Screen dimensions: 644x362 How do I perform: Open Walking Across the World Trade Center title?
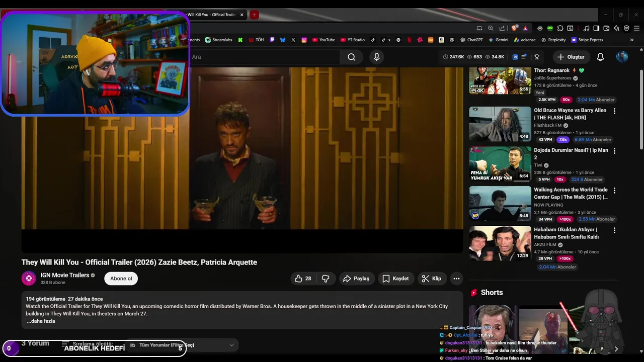pyautogui.click(x=571, y=194)
